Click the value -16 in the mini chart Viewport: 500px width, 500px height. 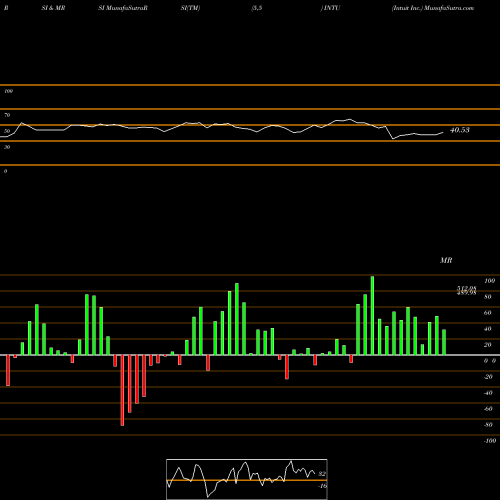[322, 486]
